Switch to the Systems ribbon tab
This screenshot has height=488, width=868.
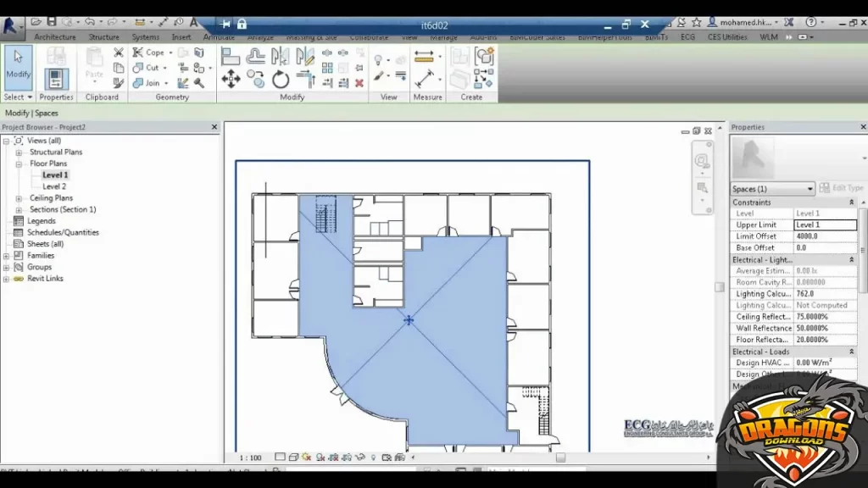coord(145,37)
